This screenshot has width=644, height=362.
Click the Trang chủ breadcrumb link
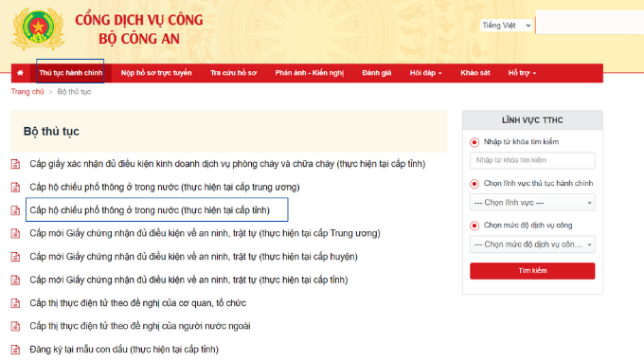click(x=27, y=92)
